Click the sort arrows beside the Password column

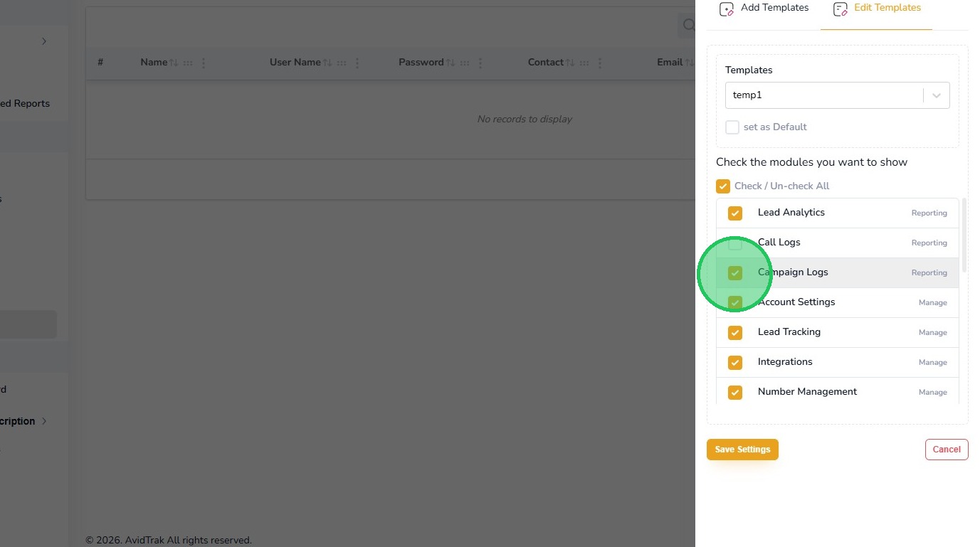tap(451, 63)
